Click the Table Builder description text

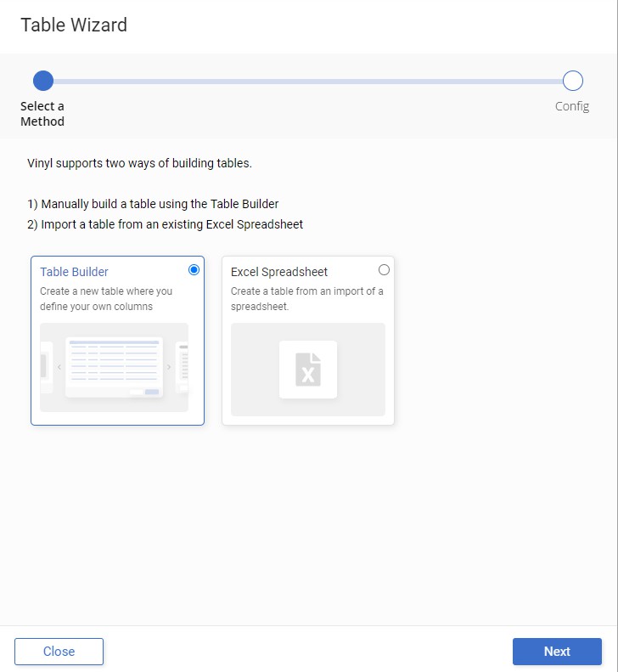point(106,299)
